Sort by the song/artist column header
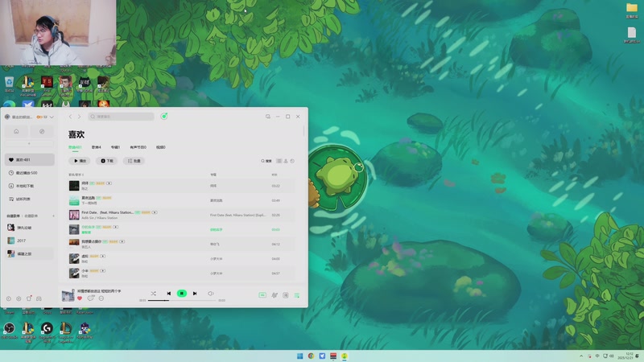This screenshot has width=644, height=362. pyautogui.click(x=76, y=175)
